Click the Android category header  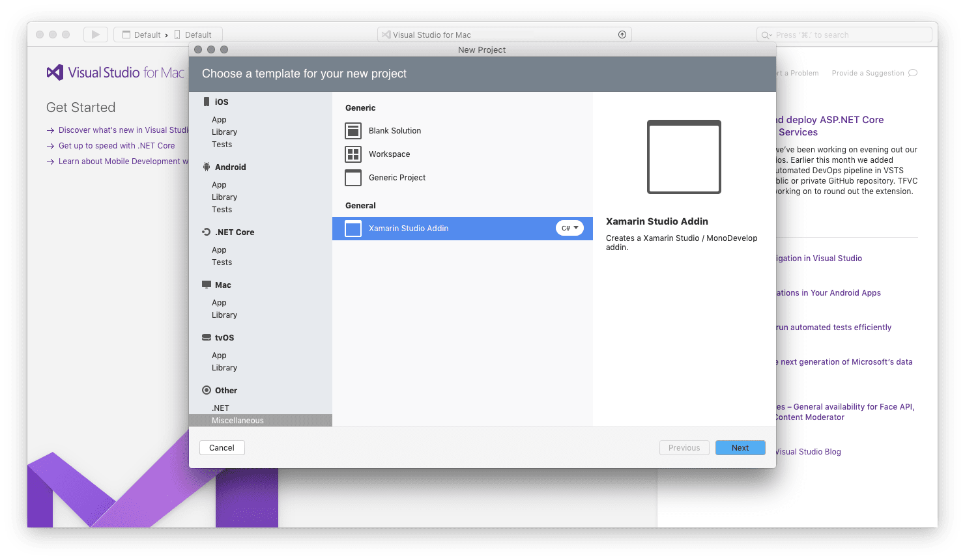(x=231, y=167)
